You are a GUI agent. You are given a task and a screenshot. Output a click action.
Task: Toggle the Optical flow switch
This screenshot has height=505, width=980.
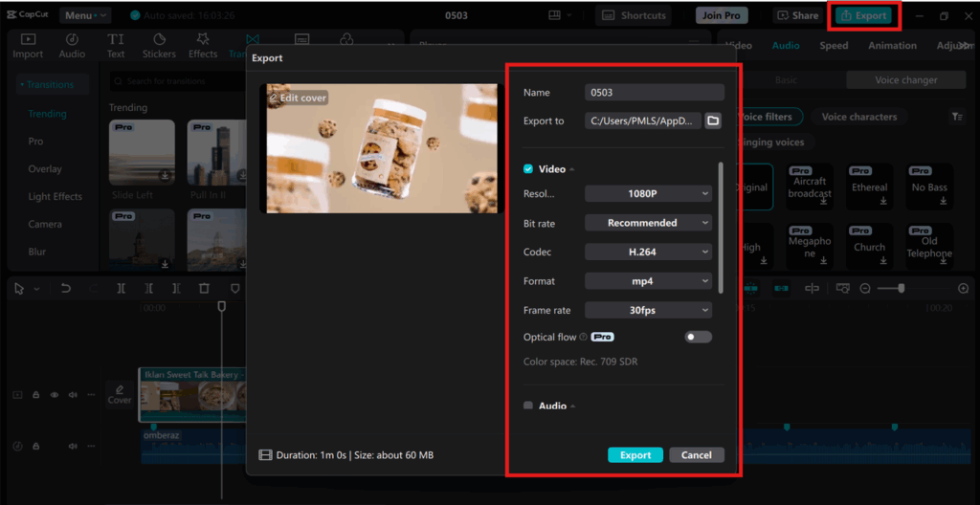point(698,337)
